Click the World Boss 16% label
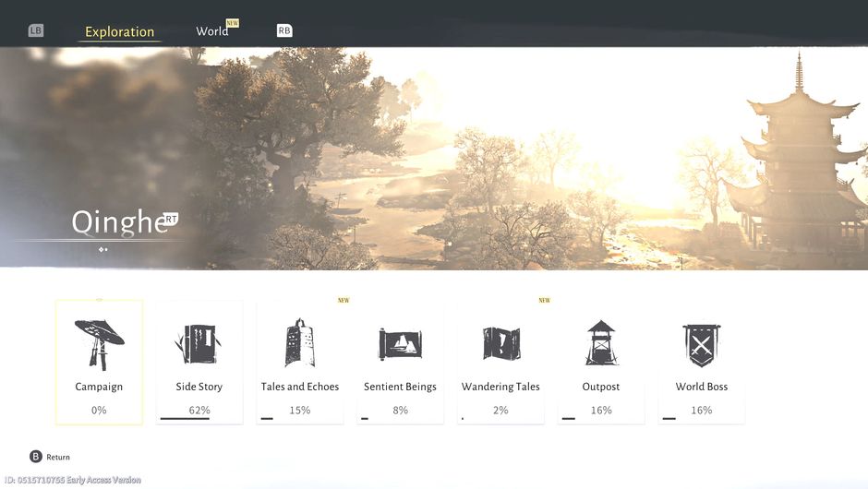 point(701,410)
